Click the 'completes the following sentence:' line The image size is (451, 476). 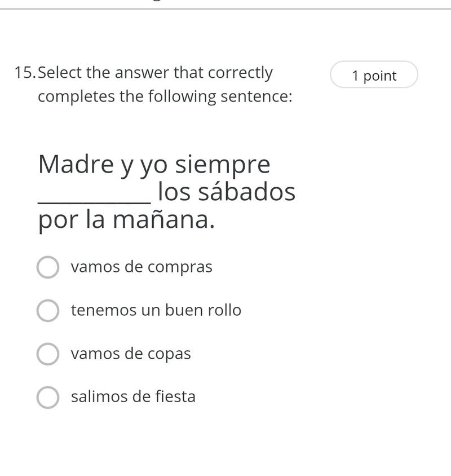pos(165,97)
